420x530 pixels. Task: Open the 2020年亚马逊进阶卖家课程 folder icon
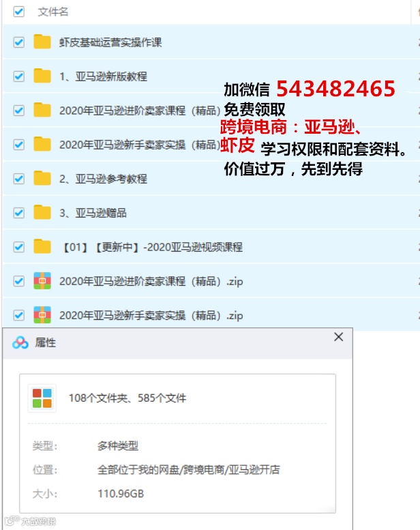42,110
